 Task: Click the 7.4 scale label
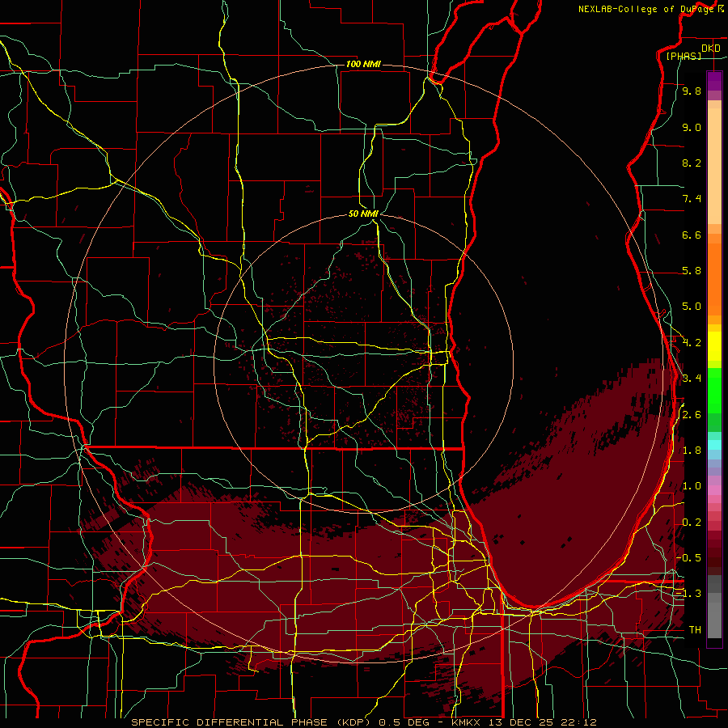[692, 199]
